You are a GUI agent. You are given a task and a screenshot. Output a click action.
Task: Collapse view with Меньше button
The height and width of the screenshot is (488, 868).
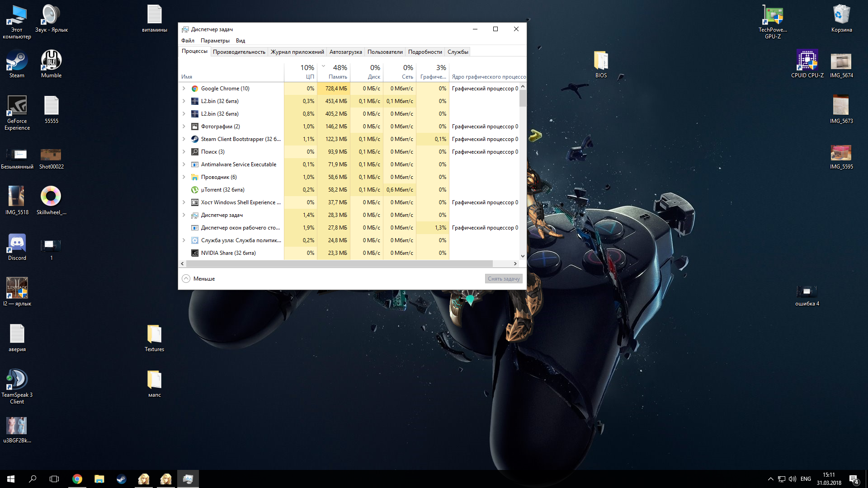tap(198, 279)
